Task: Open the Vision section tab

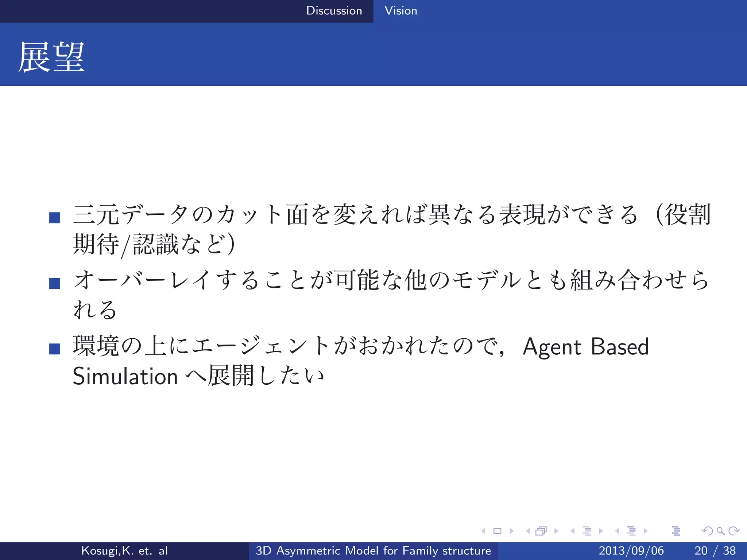Action: coord(401,11)
